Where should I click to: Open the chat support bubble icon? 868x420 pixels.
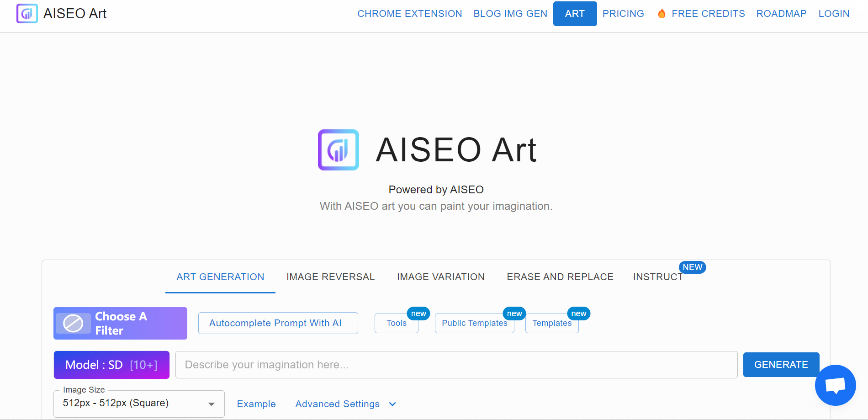tap(835, 385)
